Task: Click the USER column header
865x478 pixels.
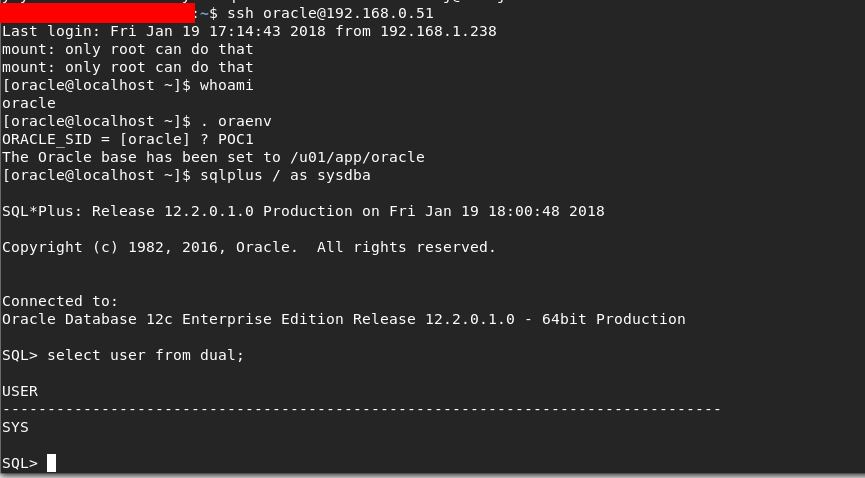Action: [x=20, y=391]
